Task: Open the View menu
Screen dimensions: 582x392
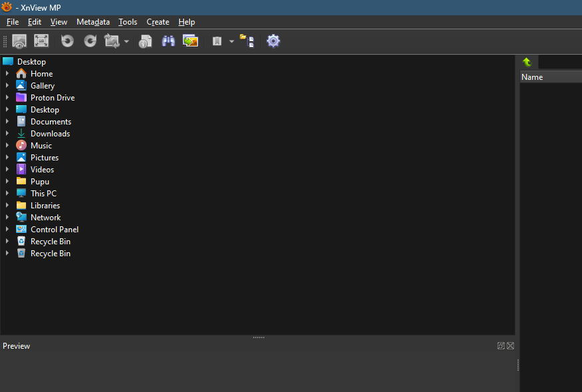Action: 59,22
